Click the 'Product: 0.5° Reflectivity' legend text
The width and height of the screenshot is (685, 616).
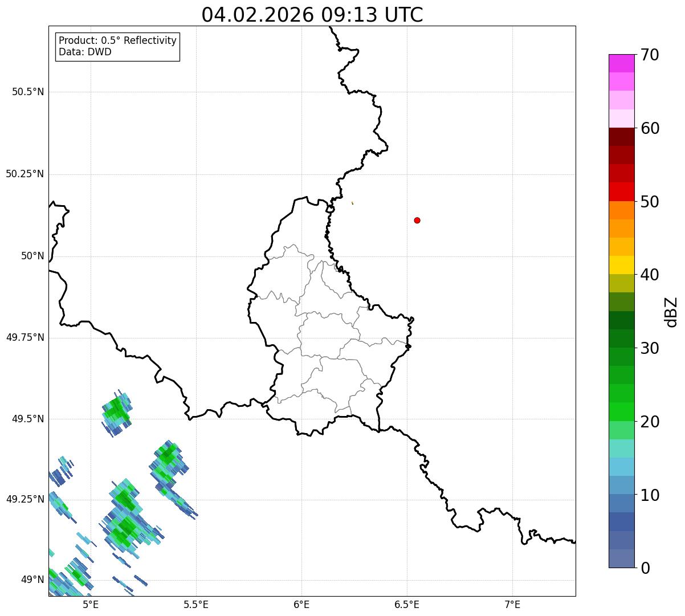tap(118, 41)
